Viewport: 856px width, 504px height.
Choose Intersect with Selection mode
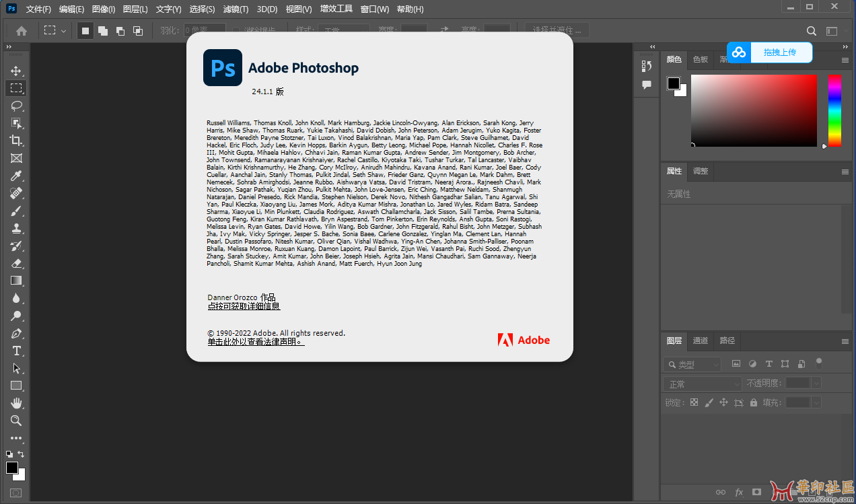(x=138, y=30)
